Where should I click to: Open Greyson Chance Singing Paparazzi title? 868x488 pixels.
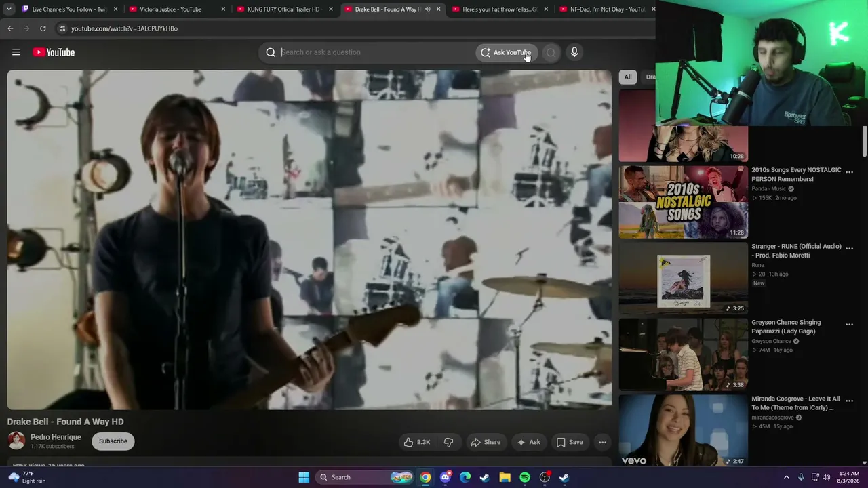click(x=786, y=327)
